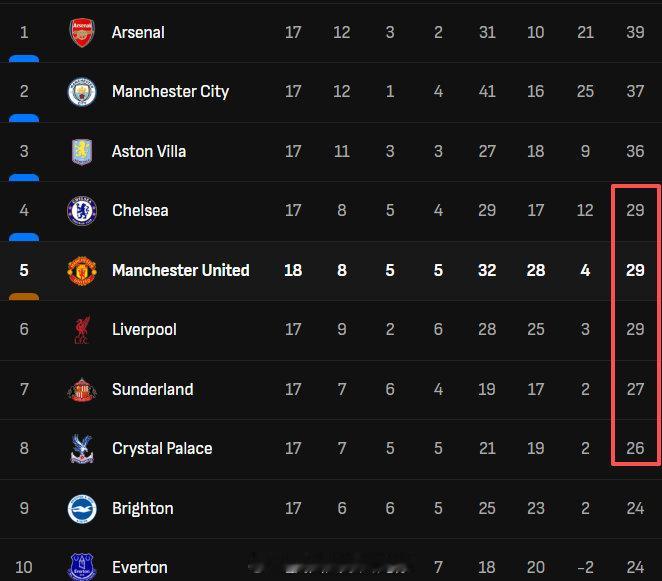Image resolution: width=662 pixels, height=581 pixels.
Task: Click the Sunderland club crest
Action: [81, 389]
